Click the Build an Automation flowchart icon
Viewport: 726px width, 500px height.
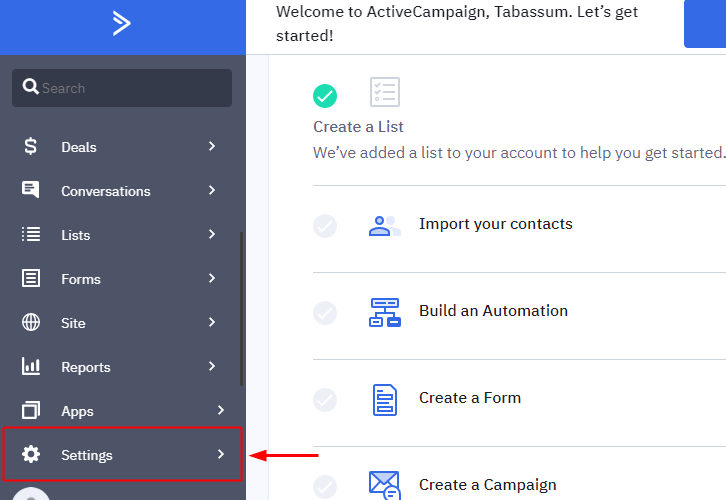[x=385, y=312]
